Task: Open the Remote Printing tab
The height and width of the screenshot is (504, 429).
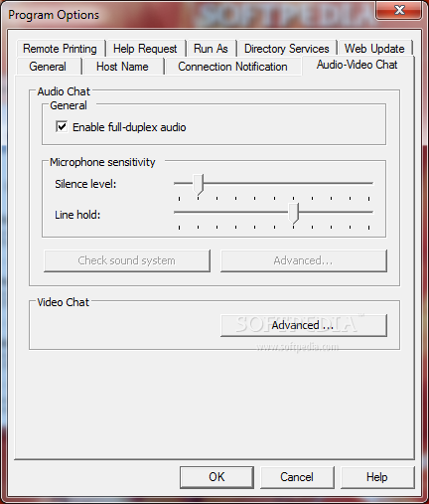Action: coord(60,49)
